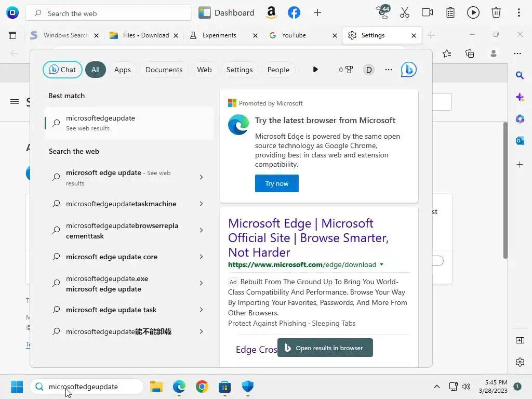
Task: Expand microsoft edge update core chevron
Action: [x=201, y=257]
